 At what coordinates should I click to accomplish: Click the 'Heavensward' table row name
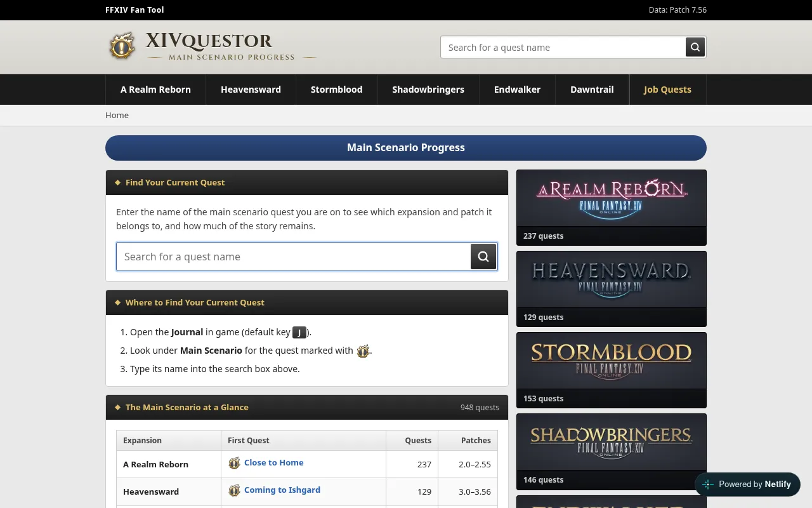click(x=151, y=491)
